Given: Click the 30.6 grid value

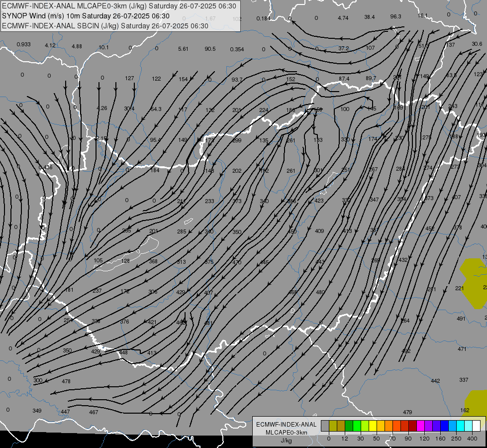Looking at the screenshot, I should [x=477, y=44].
